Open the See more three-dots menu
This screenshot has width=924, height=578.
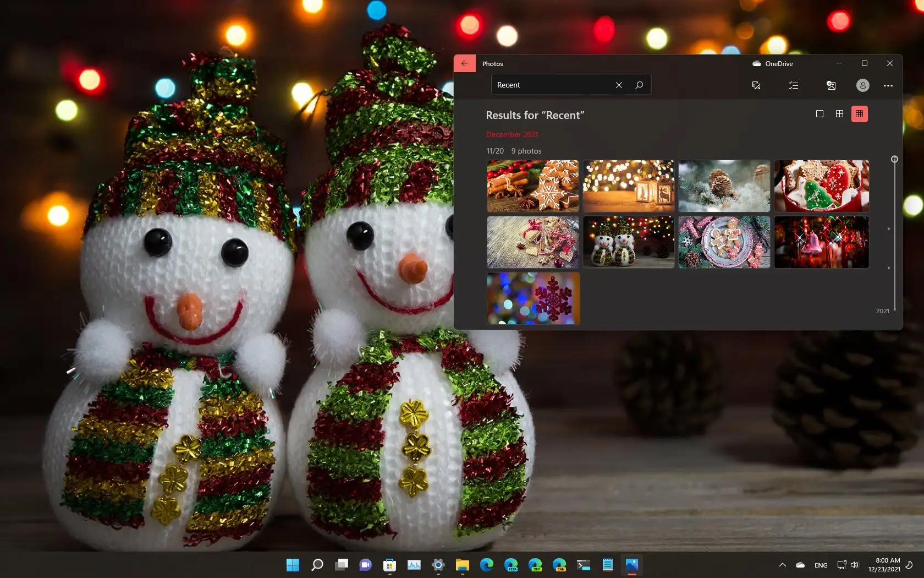pyautogui.click(x=888, y=85)
